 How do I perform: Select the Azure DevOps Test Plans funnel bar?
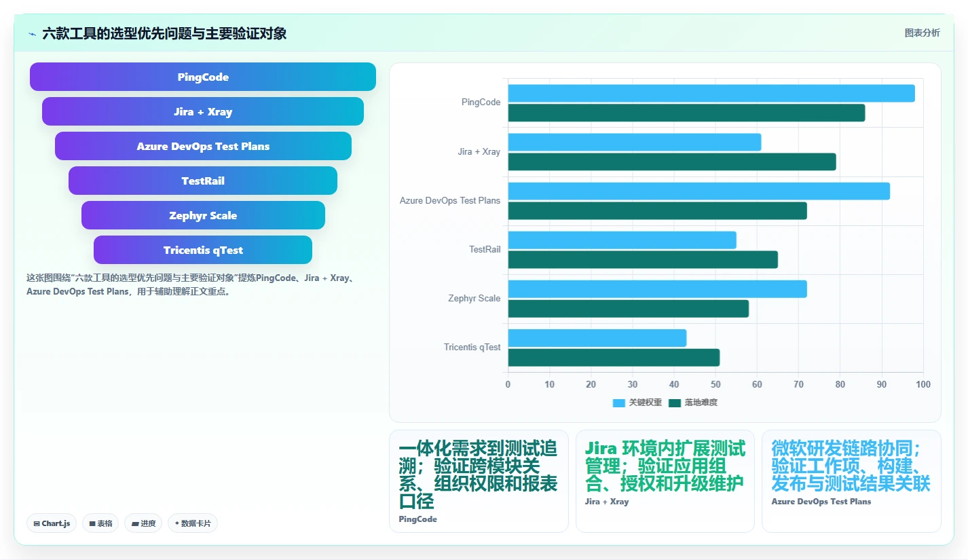(x=203, y=146)
